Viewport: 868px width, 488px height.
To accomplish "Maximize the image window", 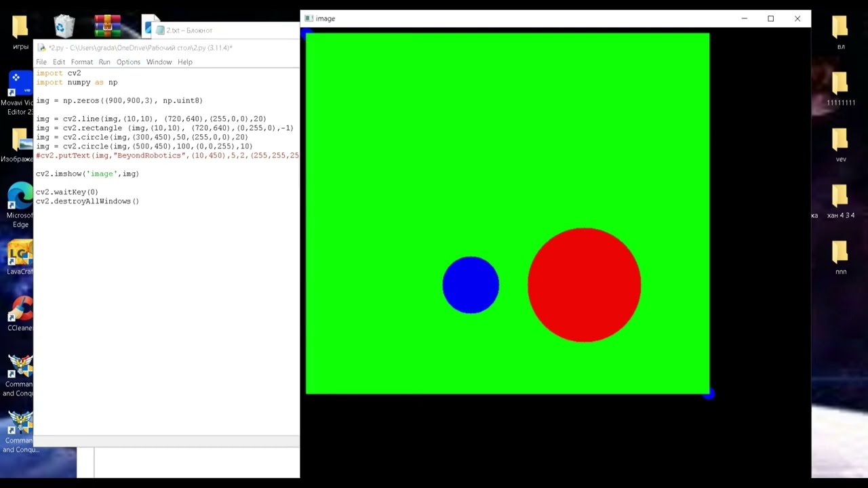I will tap(771, 18).
